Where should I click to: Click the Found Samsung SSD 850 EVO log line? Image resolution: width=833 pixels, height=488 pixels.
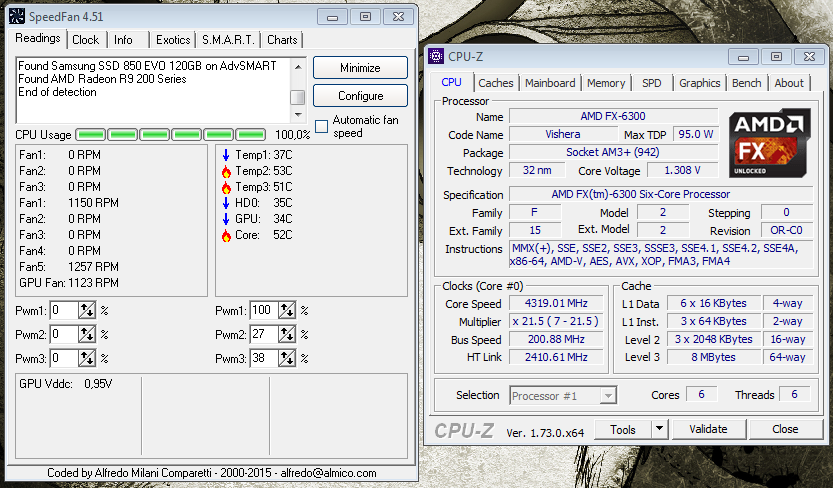coord(147,66)
